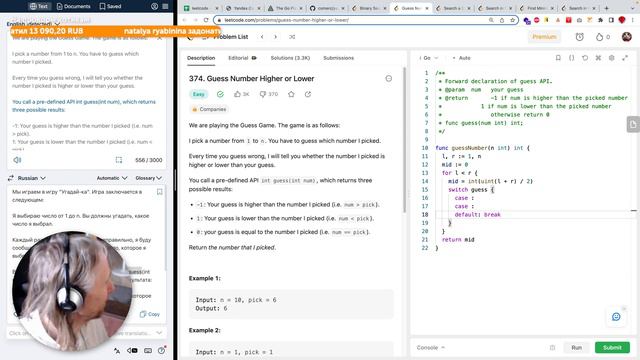Click the capture-text icon beside 556 / 3000
This screenshot has width=640, height=360.
point(119,160)
